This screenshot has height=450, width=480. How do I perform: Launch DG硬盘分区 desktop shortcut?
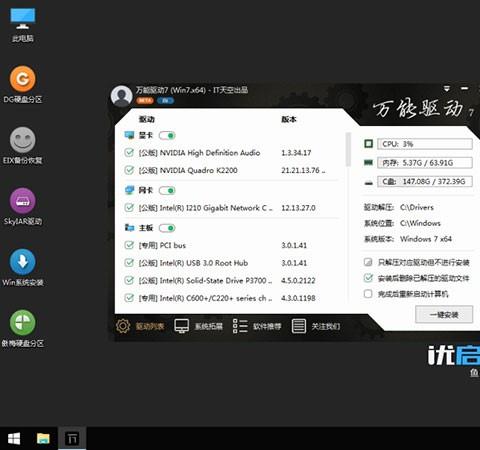(23, 85)
